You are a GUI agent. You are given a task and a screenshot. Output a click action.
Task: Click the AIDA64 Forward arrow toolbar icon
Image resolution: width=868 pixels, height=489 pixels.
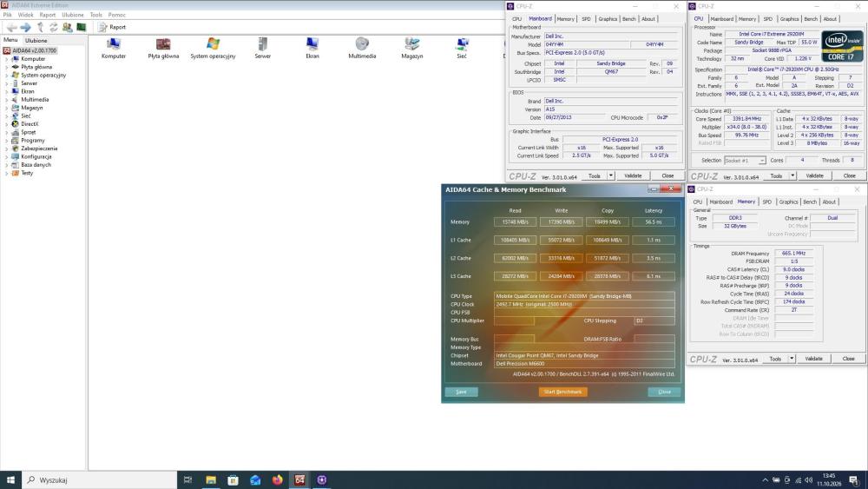25,27
